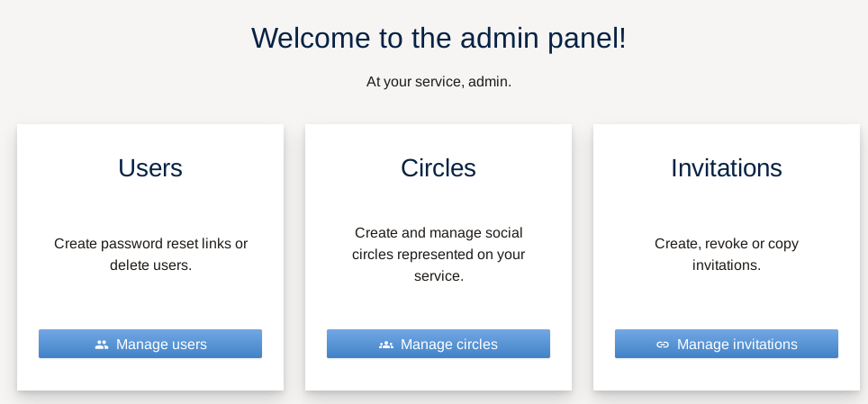The width and height of the screenshot is (868, 404).
Task: Click the Circles card heading
Action: [439, 168]
